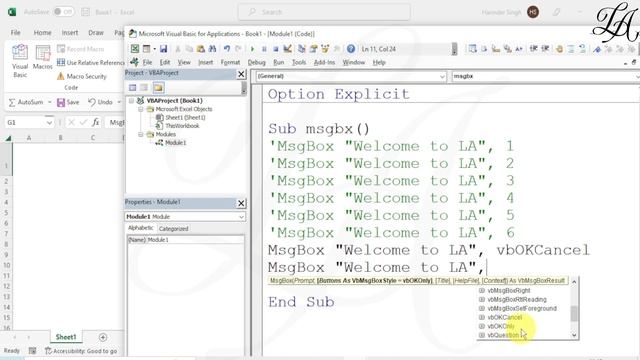The width and height of the screenshot is (640, 360).
Task: Click Use Relative References in Excel ribbon
Action: point(90,62)
